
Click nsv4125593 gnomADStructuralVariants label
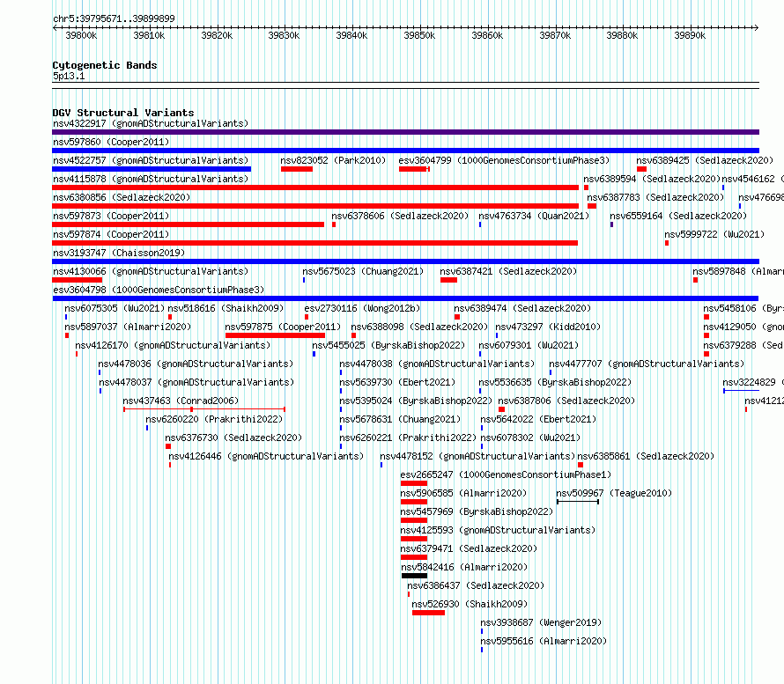[498, 530]
